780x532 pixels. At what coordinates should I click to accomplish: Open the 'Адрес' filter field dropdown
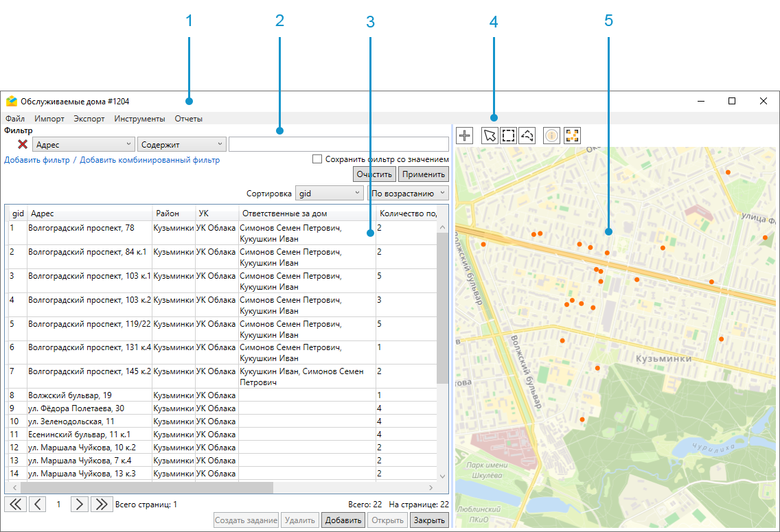coord(83,145)
